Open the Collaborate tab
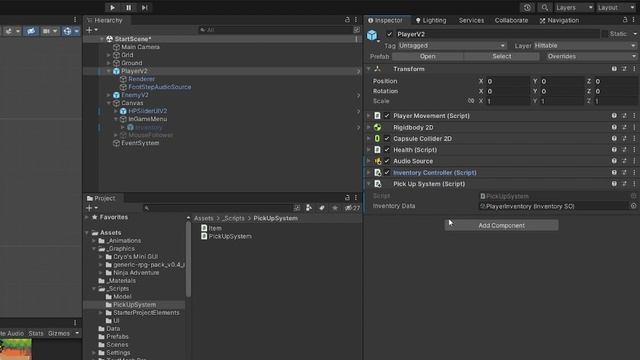The width and height of the screenshot is (640, 360). [x=511, y=20]
